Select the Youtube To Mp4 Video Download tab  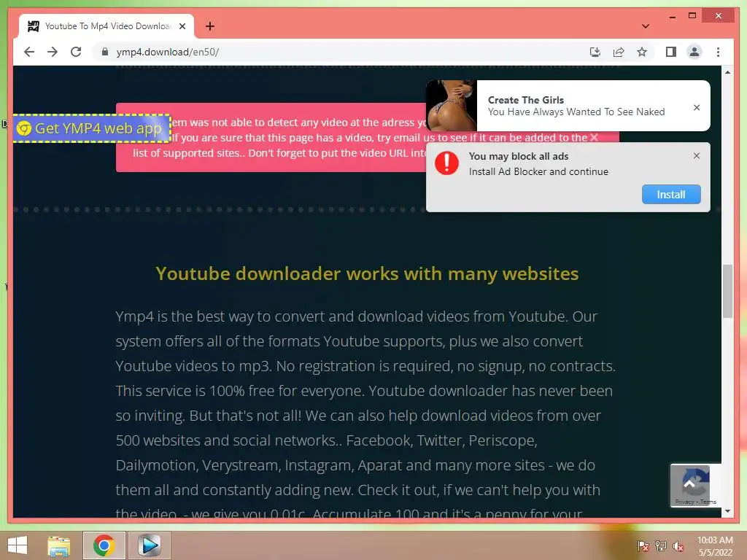click(x=107, y=26)
